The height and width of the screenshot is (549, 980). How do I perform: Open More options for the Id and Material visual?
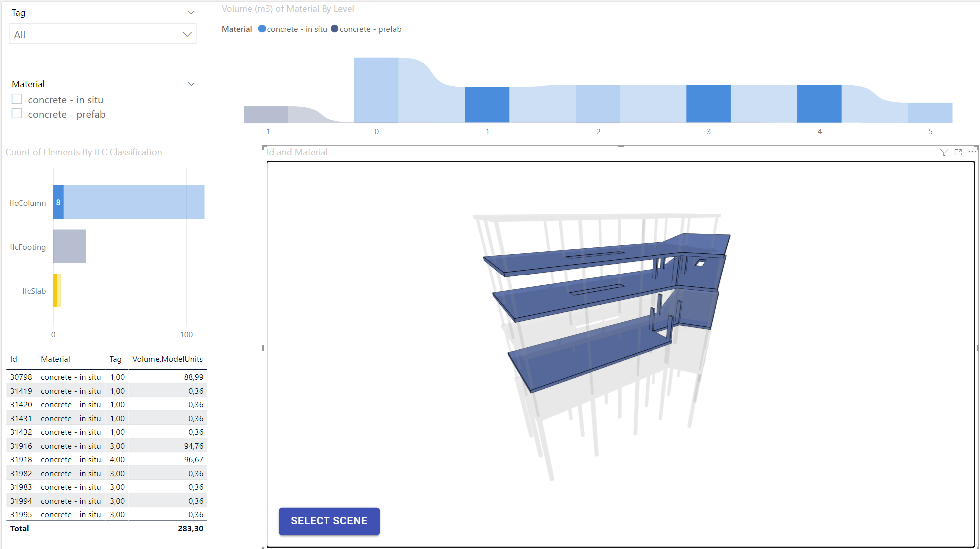(x=972, y=152)
